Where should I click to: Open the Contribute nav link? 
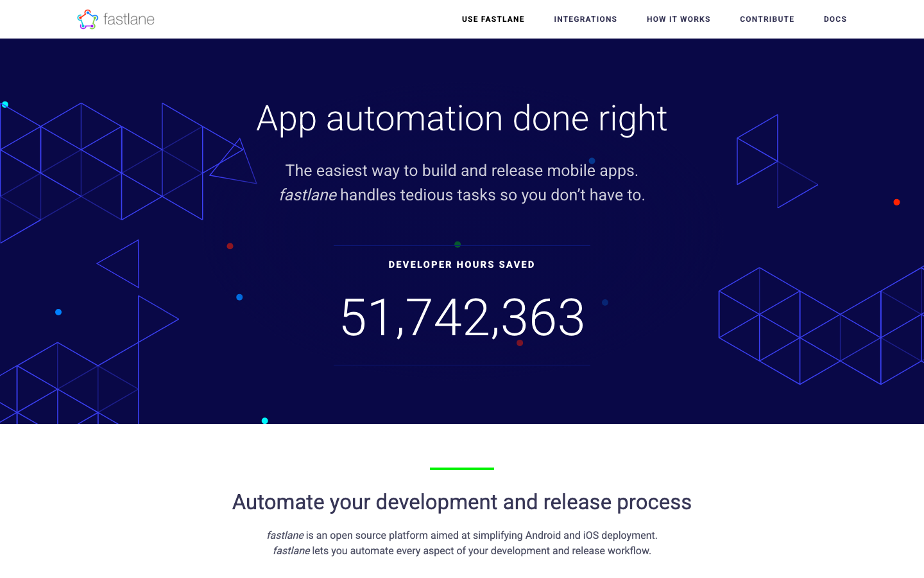point(767,19)
